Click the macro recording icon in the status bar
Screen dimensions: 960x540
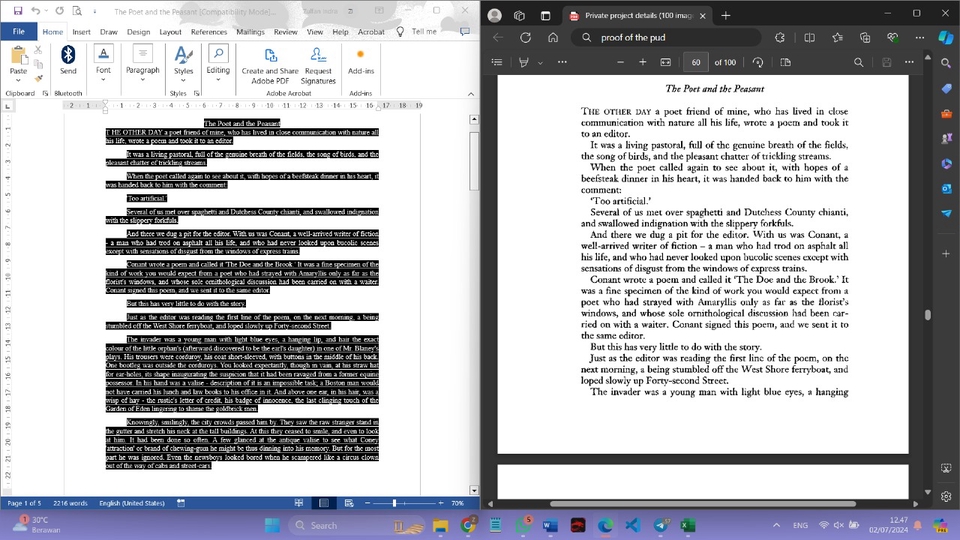pyautogui.click(x=181, y=503)
